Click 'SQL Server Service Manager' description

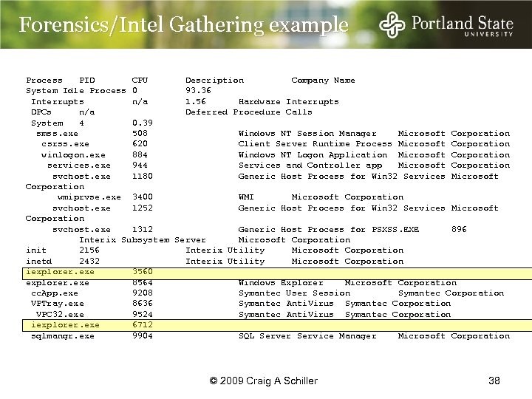pyautogui.click(x=307, y=336)
